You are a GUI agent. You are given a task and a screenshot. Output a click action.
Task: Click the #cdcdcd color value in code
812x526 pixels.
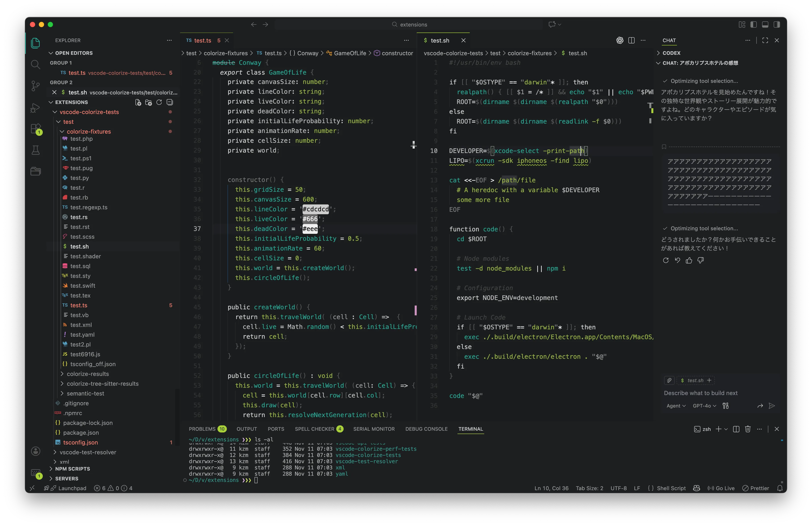pyautogui.click(x=316, y=209)
